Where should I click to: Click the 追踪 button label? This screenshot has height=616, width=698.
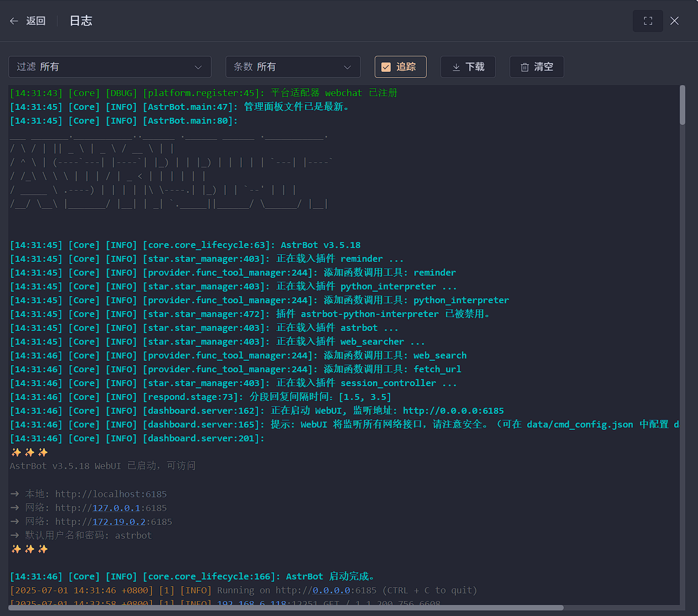coord(406,67)
